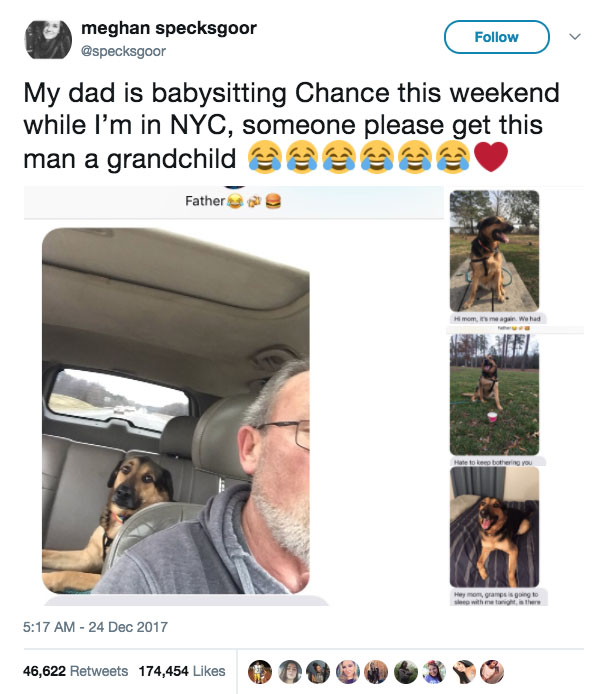Show the 46,622 Retweets list
614x694 pixels.
click(x=76, y=671)
